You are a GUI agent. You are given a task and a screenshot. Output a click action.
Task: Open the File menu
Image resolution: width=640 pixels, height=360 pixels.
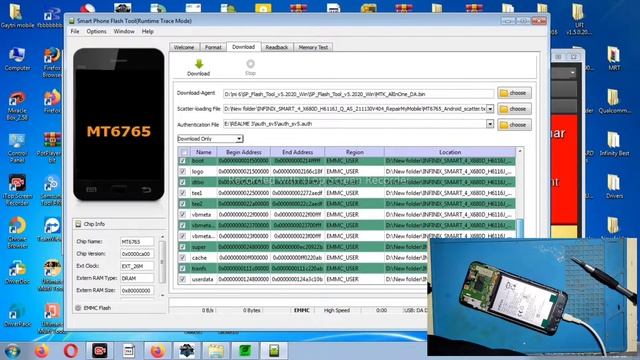(75, 31)
